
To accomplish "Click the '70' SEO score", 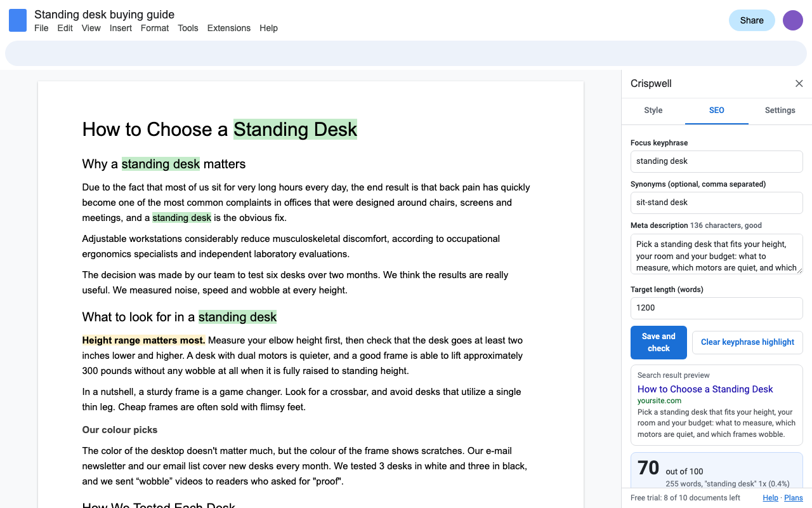I will coord(648,468).
